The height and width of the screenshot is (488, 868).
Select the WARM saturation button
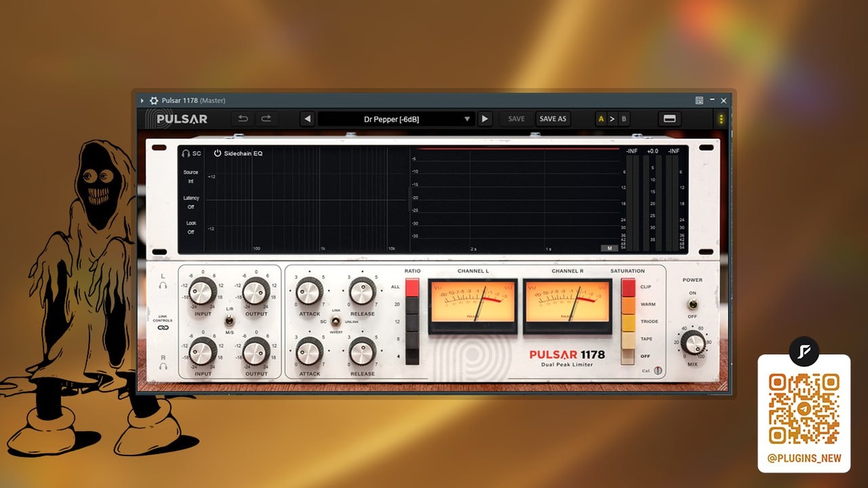coord(627,304)
